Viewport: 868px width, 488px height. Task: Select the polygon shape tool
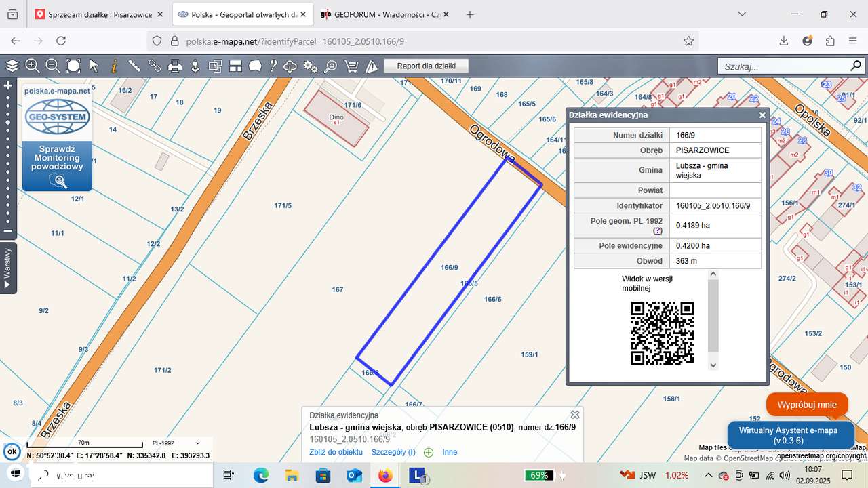click(255, 66)
